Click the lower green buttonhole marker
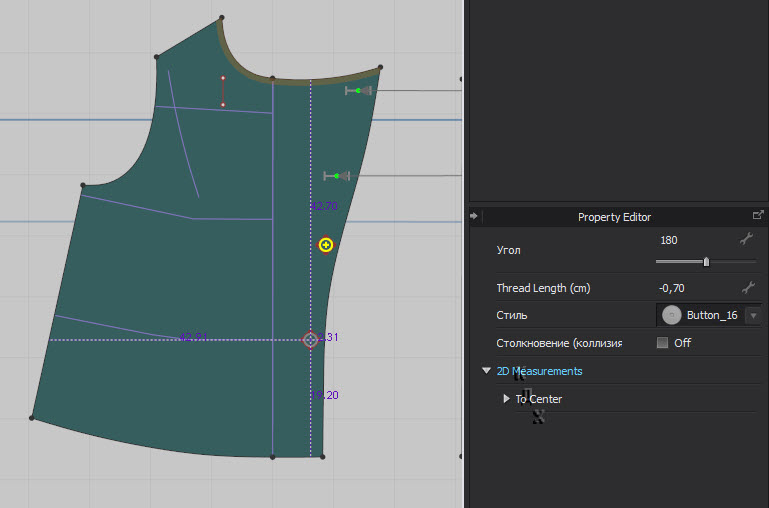 (337, 176)
